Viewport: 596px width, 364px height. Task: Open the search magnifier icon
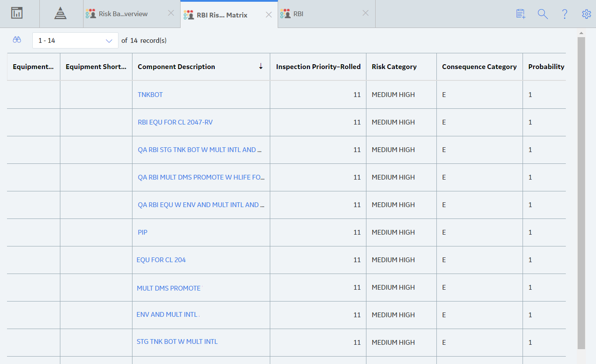click(x=543, y=14)
